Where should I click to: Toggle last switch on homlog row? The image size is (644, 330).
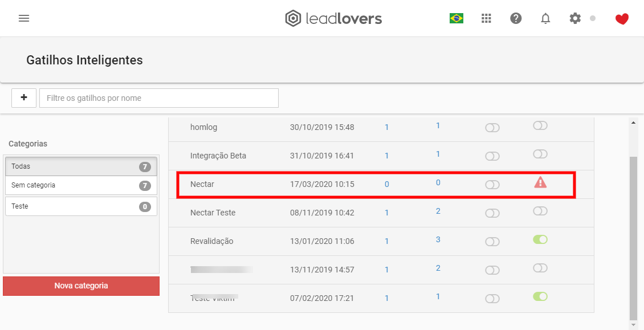540,126
